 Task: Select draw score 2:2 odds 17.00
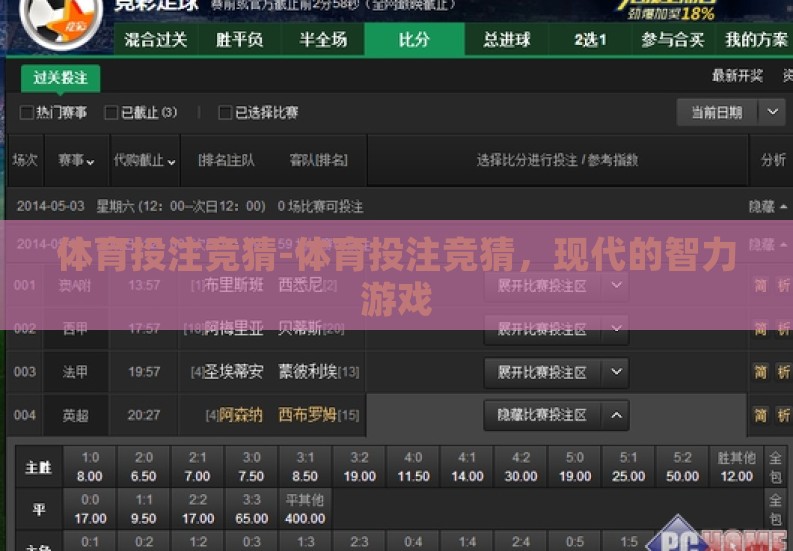pyautogui.click(x=198, y=509)
